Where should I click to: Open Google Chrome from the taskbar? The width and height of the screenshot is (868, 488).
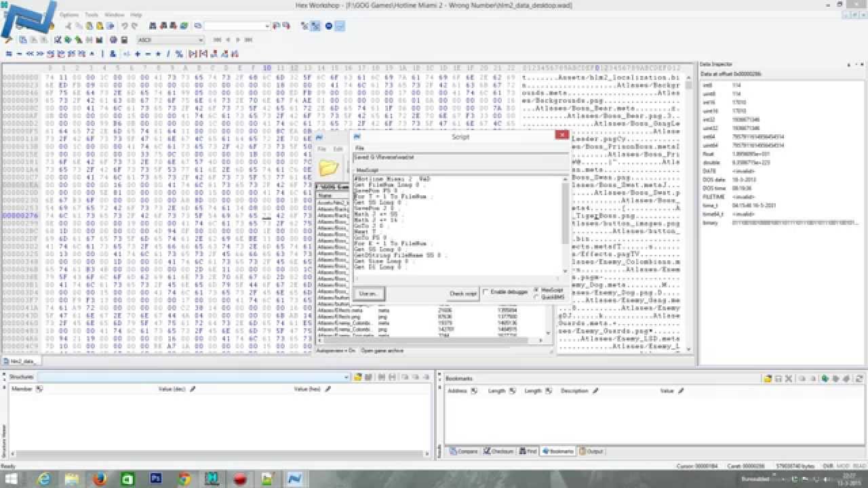coord(184,479)
